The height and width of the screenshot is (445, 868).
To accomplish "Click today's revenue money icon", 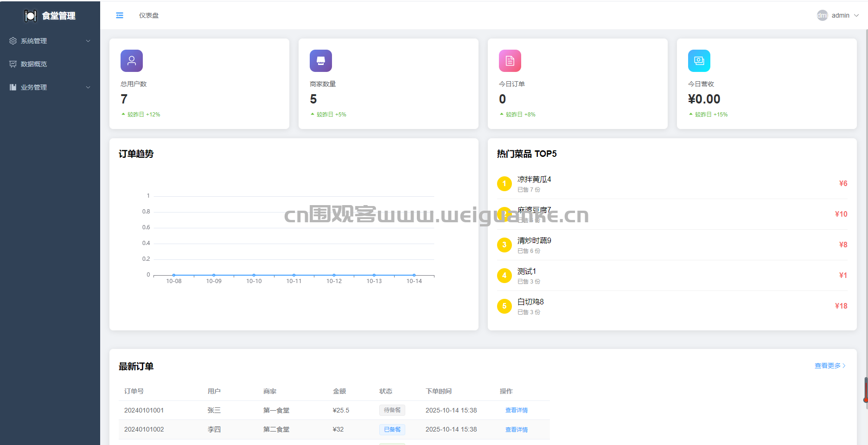I will coord(699,61).
